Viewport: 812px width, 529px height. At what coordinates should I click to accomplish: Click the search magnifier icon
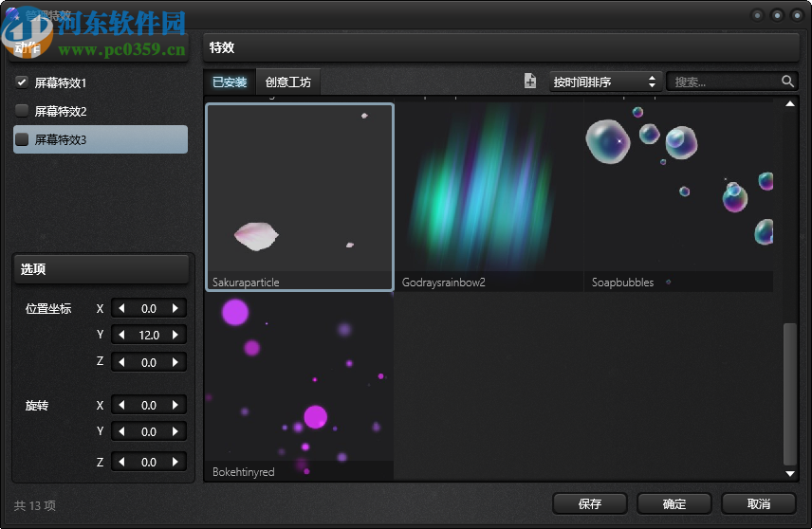pyautogui.click(x=787, y=82)
